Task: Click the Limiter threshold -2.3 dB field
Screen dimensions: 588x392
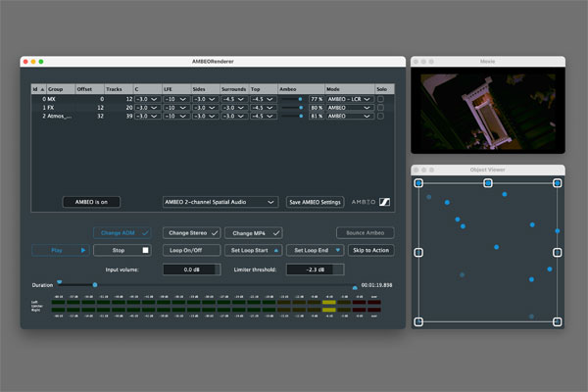Action: [x=315, y=269]
